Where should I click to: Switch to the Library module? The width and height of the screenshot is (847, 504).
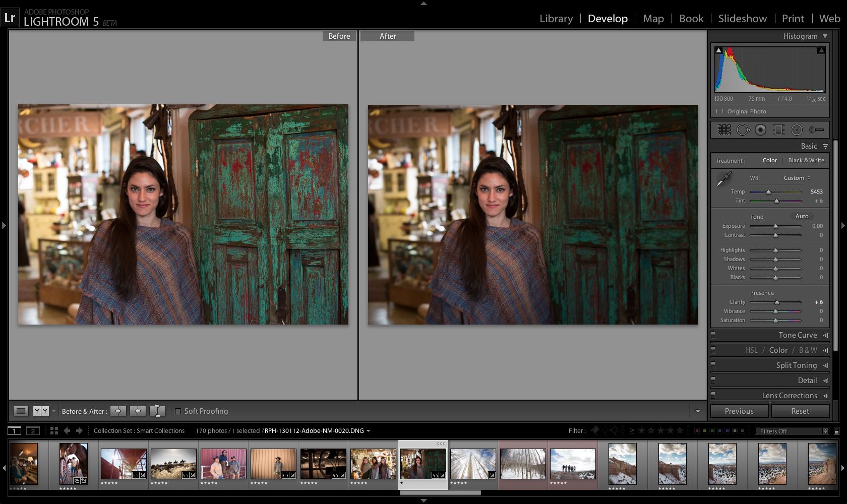point(556,19)
